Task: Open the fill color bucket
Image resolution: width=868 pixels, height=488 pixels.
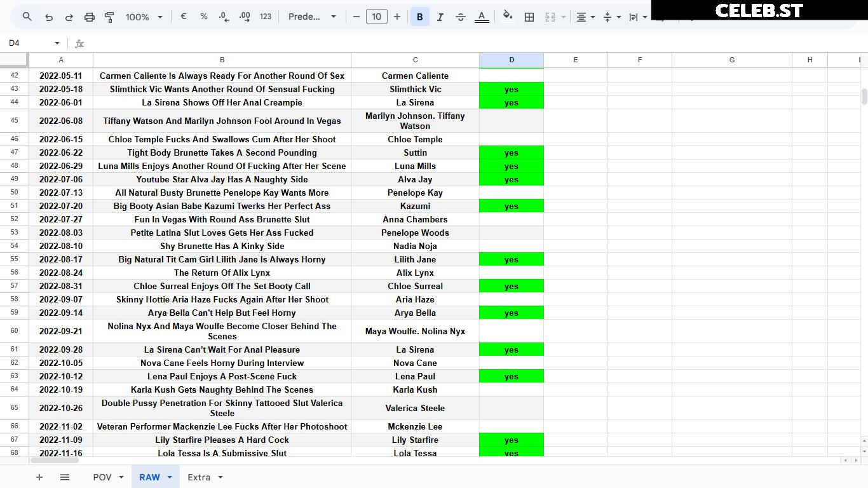Action: pos(507,17)
